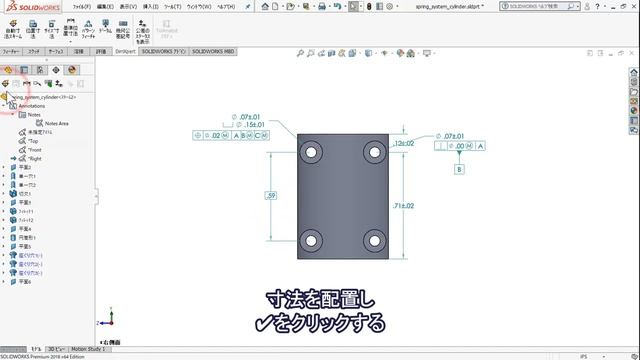Click the Edit Appearance color ball icon

[400, 53]
